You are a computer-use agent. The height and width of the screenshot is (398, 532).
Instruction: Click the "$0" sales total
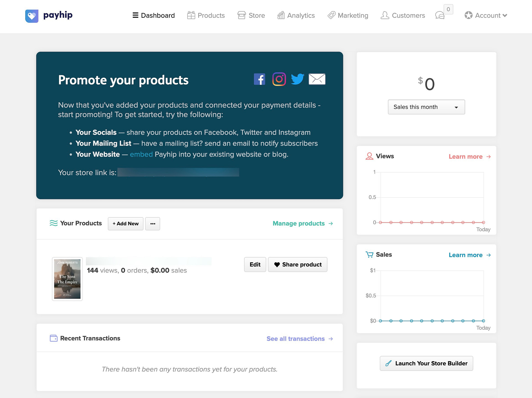pyautogui.click(x=426, y=84)
